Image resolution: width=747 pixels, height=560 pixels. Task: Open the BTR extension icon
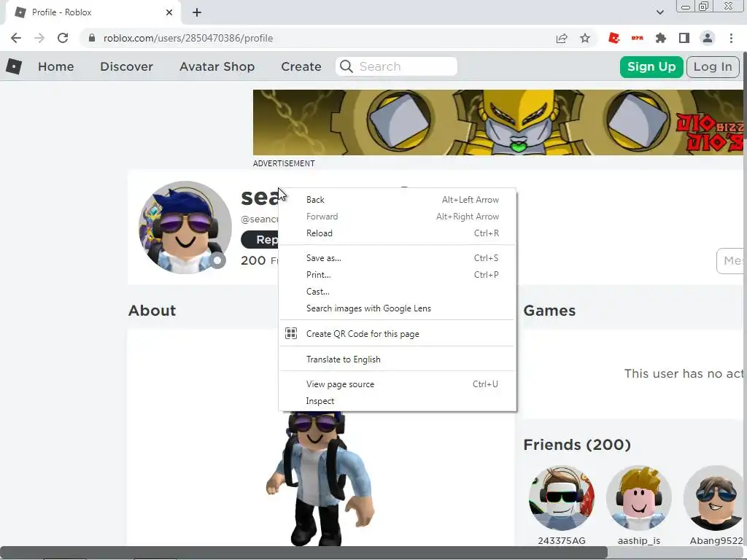tap(638, 38)
